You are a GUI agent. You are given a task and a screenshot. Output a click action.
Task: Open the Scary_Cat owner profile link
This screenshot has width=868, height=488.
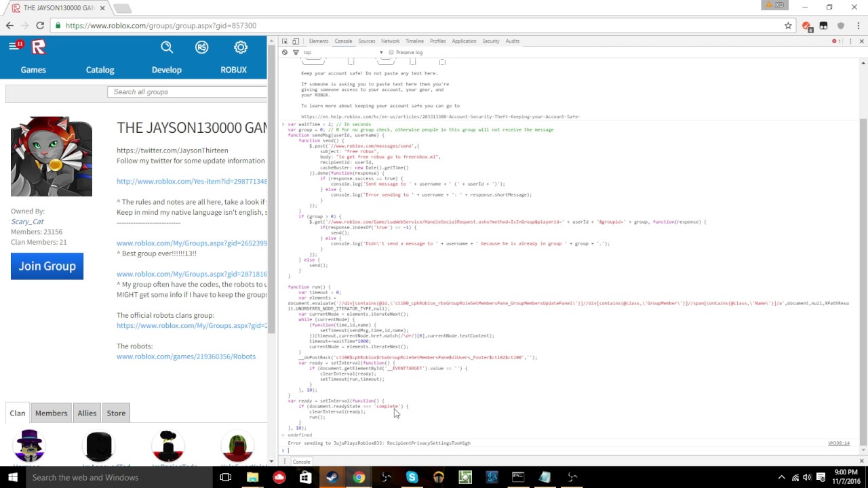[27, 221]
